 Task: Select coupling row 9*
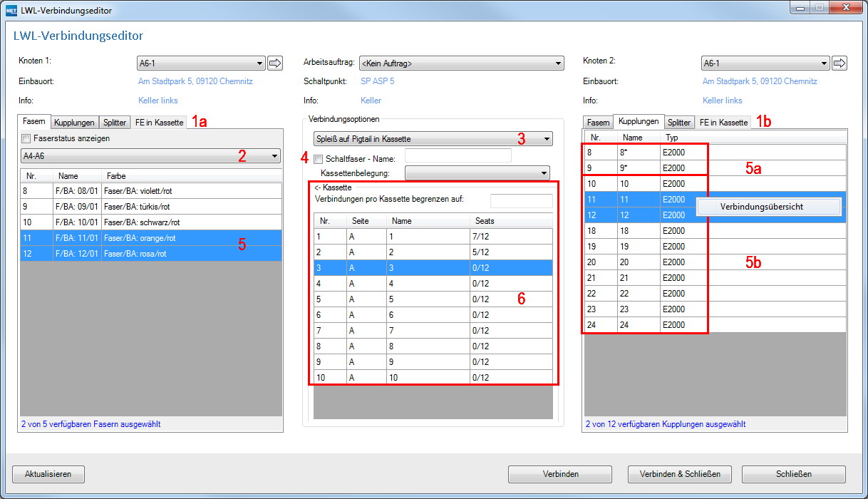click(715, 168)
